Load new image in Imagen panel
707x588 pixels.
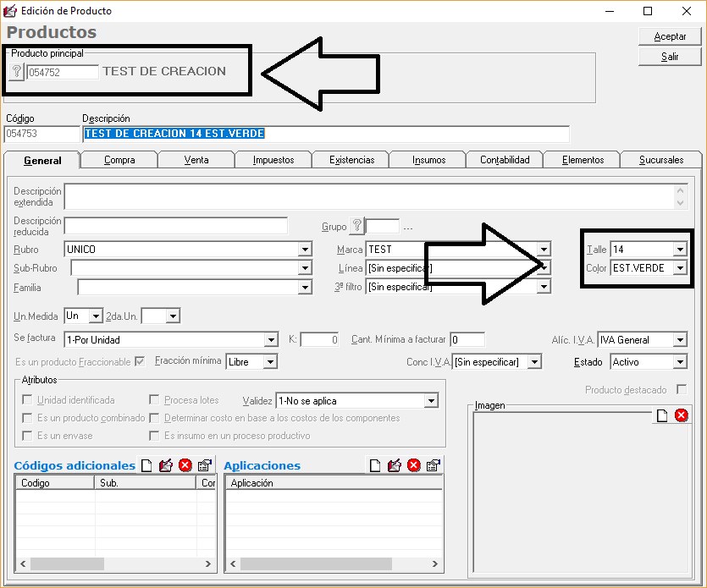click(662, 415)
